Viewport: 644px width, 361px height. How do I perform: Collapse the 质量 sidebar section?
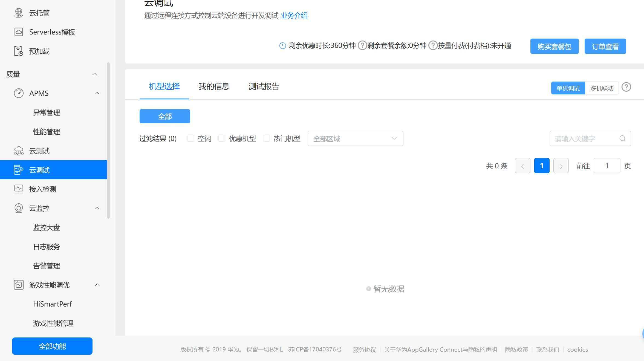(94, 74)
